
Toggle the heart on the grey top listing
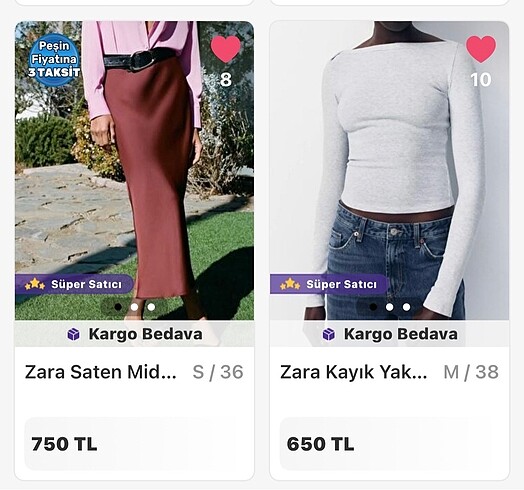point(481,49)
